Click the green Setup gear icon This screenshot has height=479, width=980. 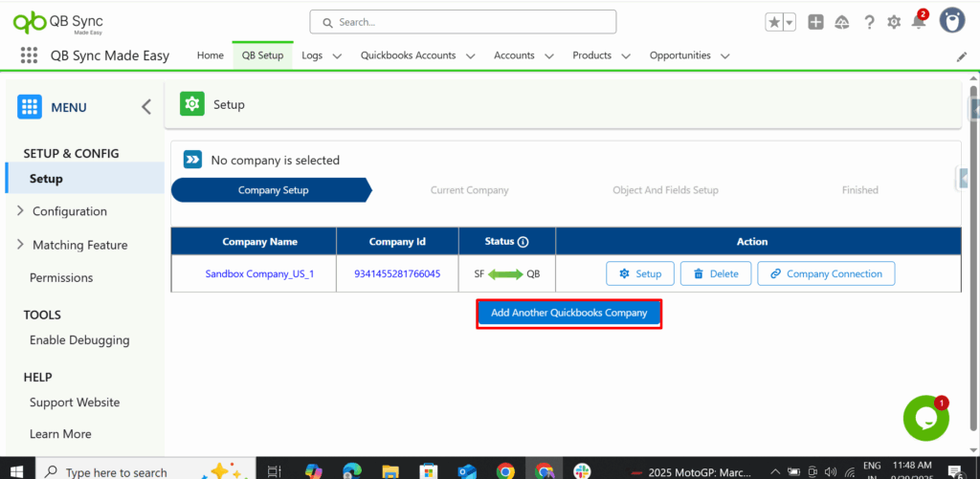191,104
